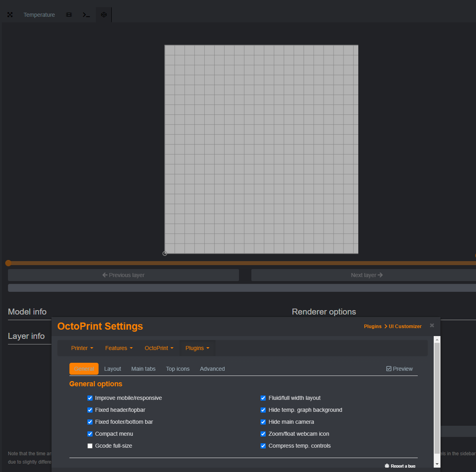
Task: Open the Top icons tab
Action: coord(178,368)
